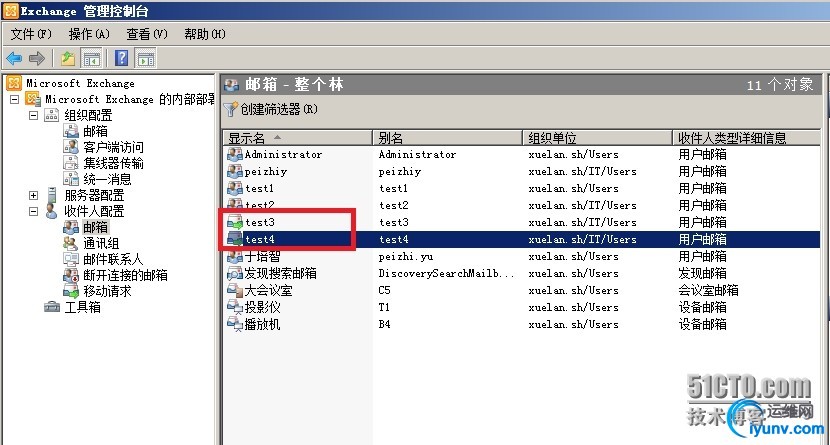Click the peizhiy mailbox icon
The height and width of the screenshot is (445, 830).
[x=234, y=171]
